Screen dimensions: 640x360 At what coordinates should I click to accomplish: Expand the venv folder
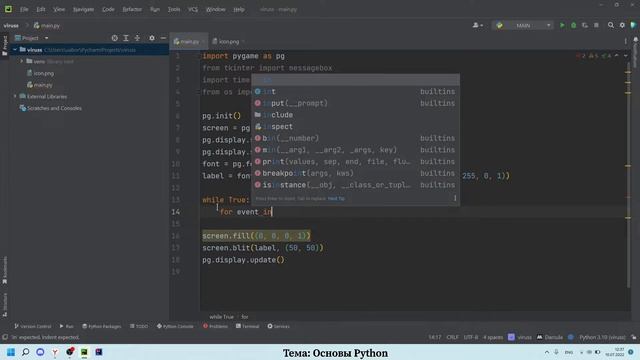(22, 61)
